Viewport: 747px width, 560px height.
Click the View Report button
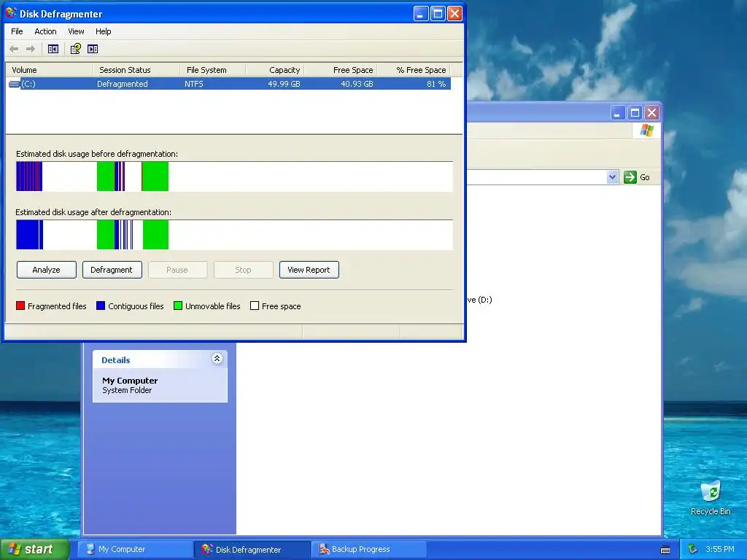309,270
